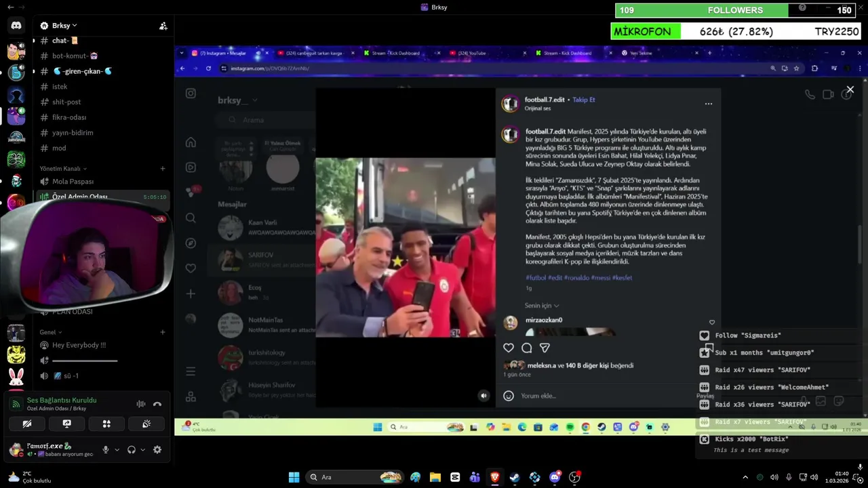
Task: Click the #futbol hashtag link
Action: pos(536,278)
